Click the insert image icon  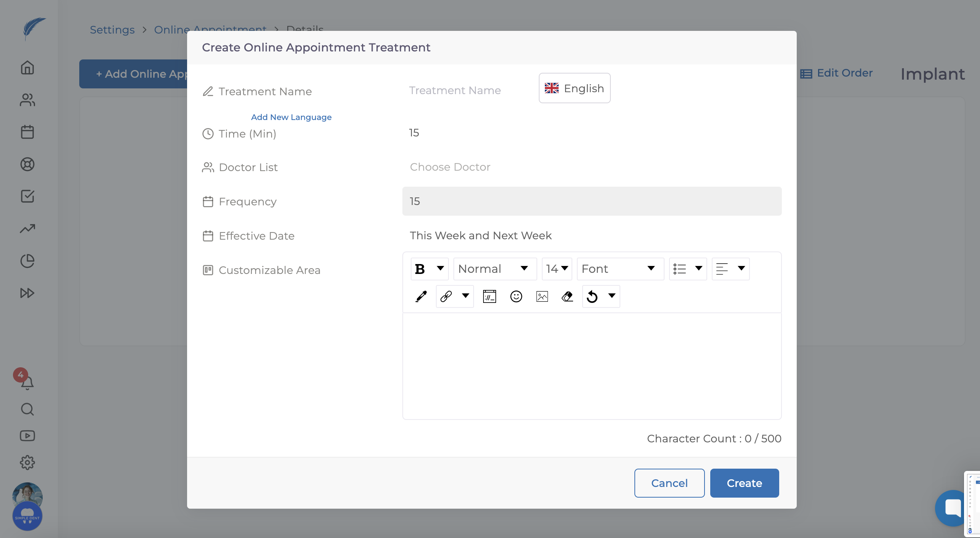(542, 296)
